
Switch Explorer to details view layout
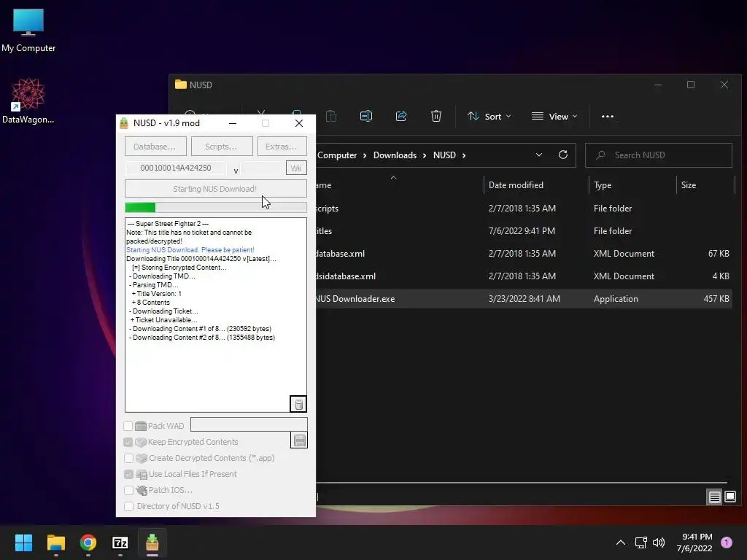[715, 497]
